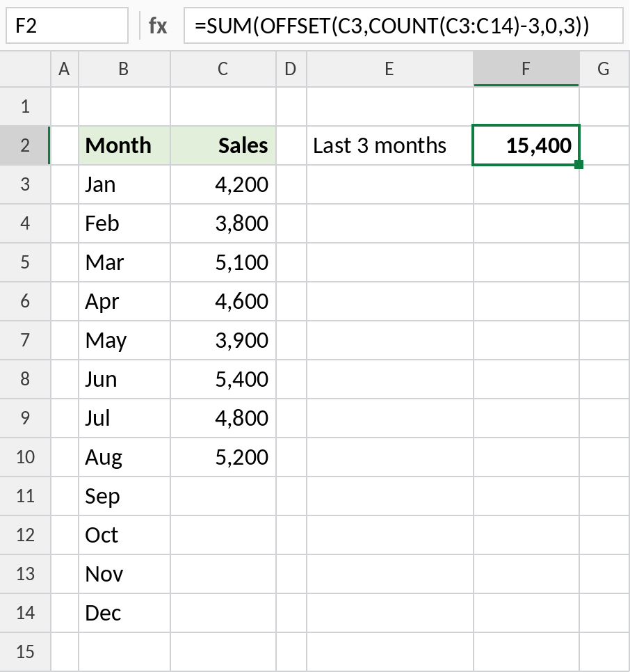Click the 'Last 3 months' label cell
The image size is (630, 672).
point(389,145)
